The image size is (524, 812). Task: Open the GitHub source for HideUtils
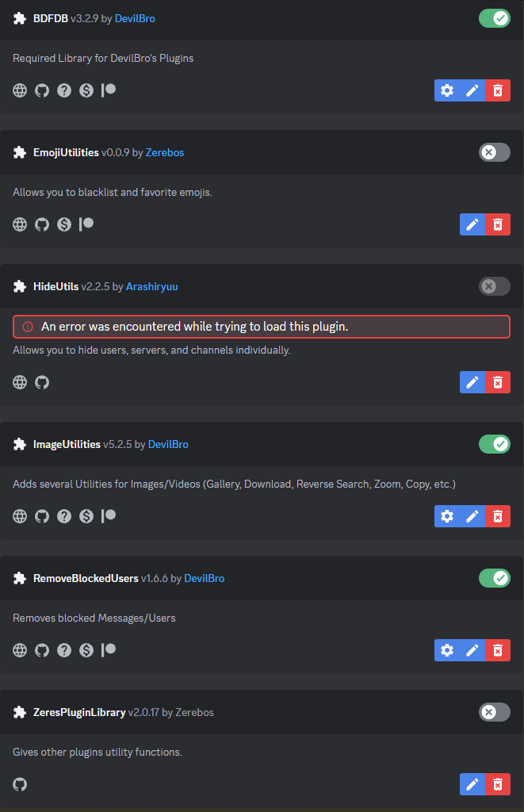(x=42, y=383)
